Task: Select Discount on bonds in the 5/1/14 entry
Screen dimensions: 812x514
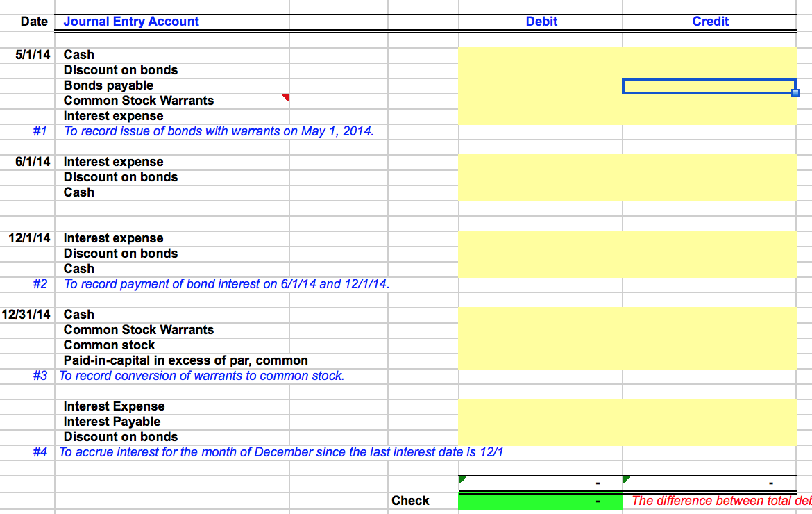Action: tap(121, 70)
